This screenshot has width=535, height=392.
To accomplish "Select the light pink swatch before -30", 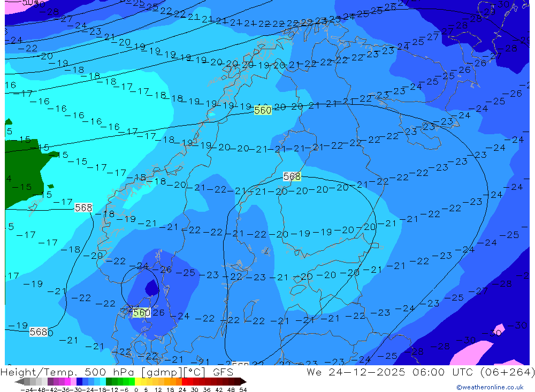I will [73, 381].
